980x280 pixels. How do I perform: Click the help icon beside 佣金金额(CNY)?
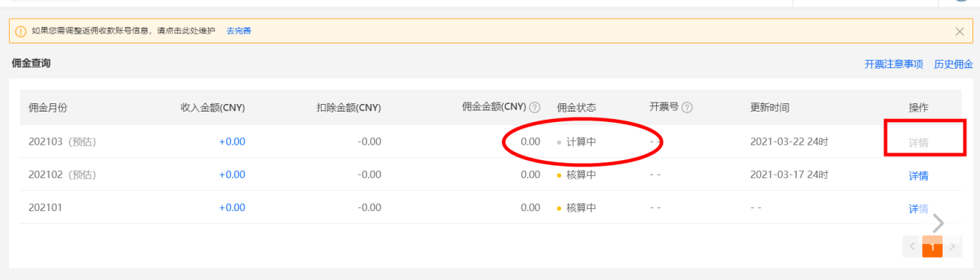[x=535, y=108]
